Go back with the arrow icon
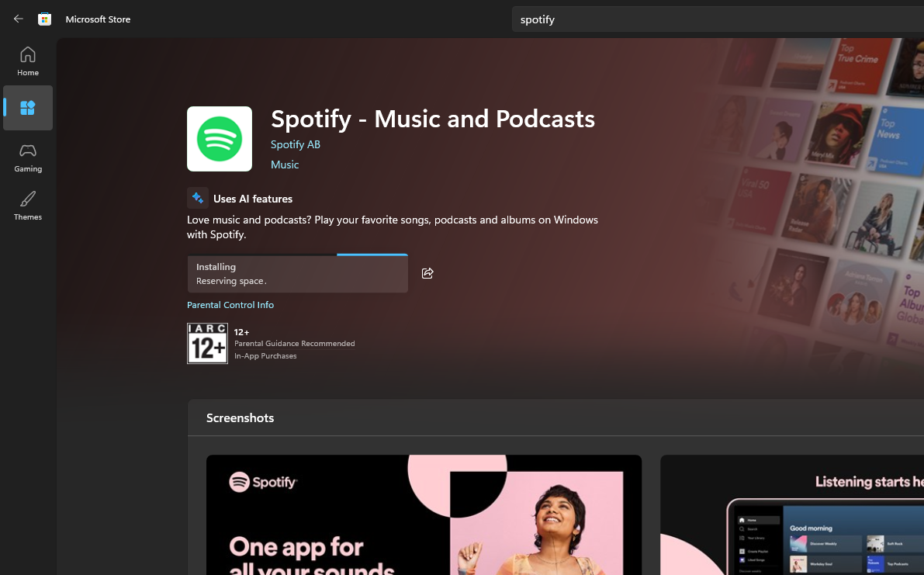The image size is (924, 575). pos(19,19)
